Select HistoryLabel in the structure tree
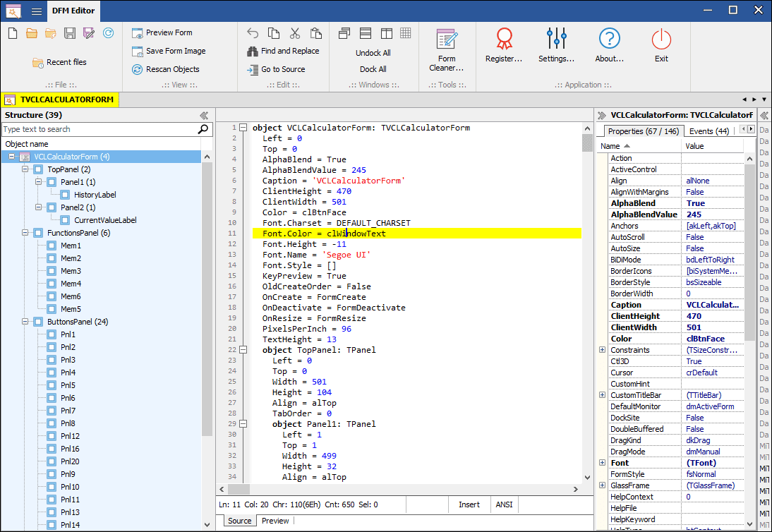The height and width of the screenshot is (532, 772). [95, 195]
